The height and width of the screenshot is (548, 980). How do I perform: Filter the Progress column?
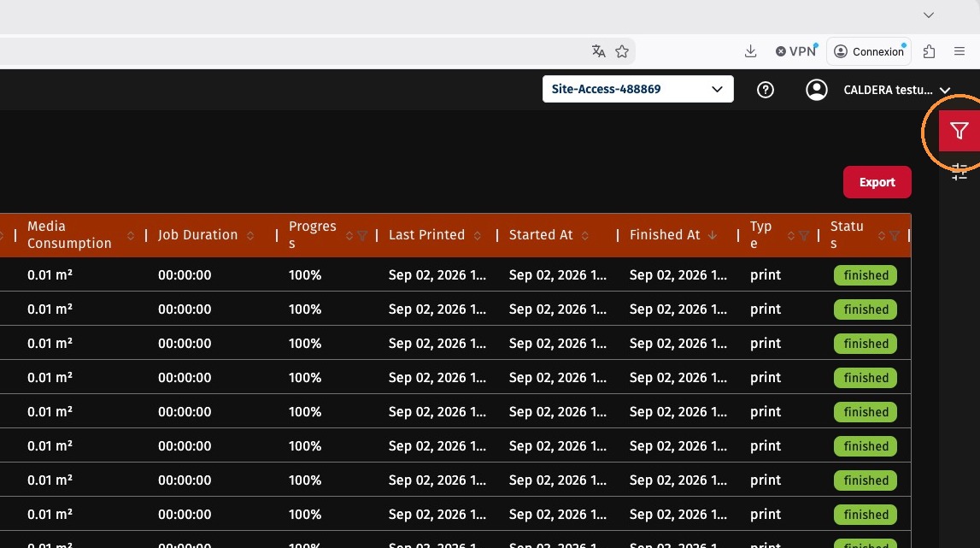(362, 235)
